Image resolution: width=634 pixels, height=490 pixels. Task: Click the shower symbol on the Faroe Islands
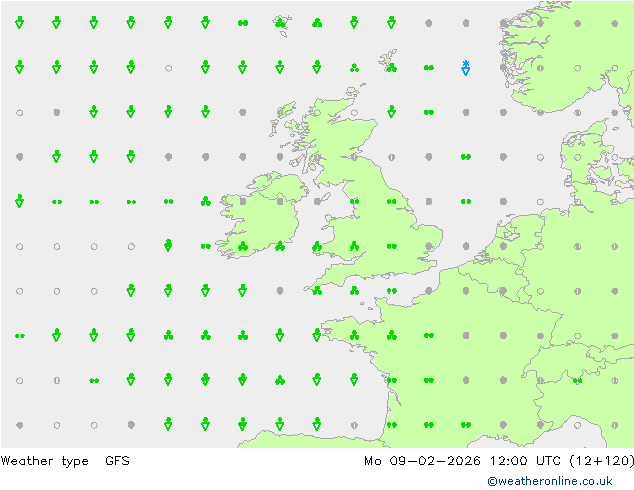pos(280,23)
